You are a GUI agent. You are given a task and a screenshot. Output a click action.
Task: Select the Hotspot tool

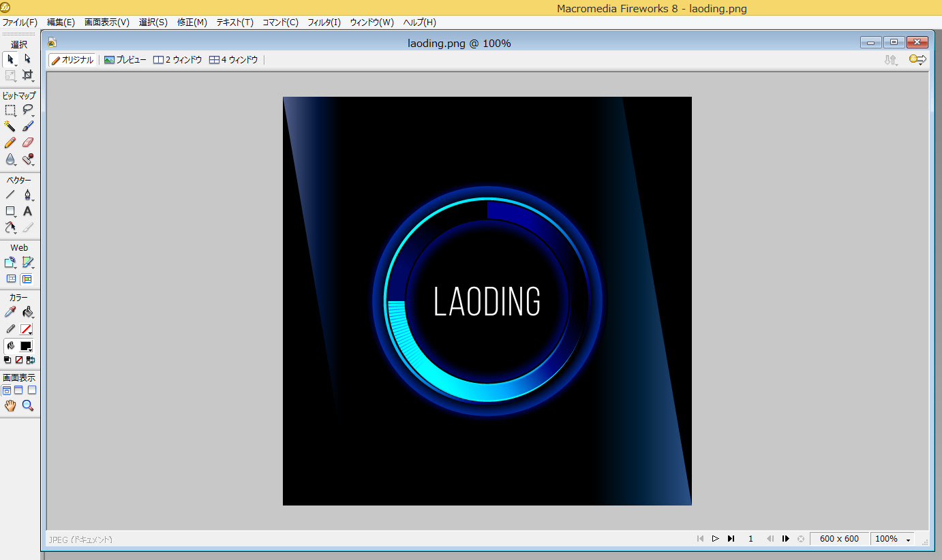point(11,262)
